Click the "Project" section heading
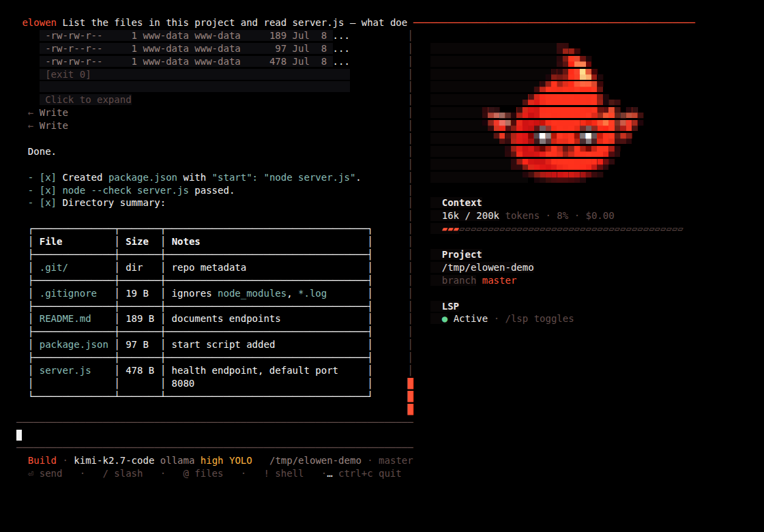Viewport: 764px width, 532px height. 462,254
